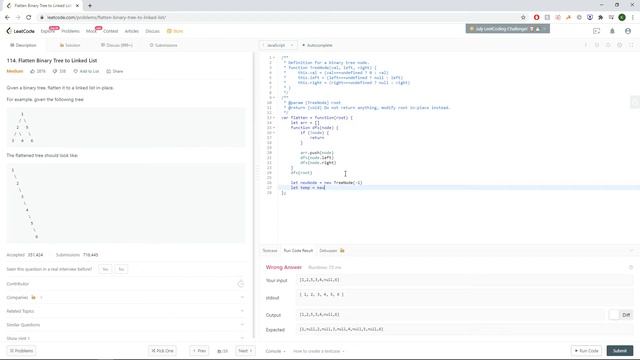Close the July LeetCoding Challenge banner
Image resolution: width=640 pixels, height=360 pixels.
tap(544, 29)
